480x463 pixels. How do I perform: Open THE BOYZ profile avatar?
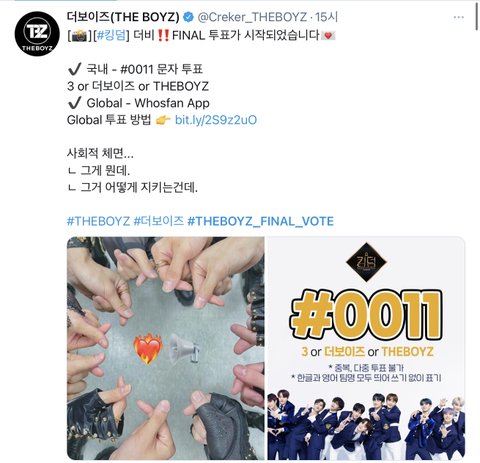click(37, 34)
